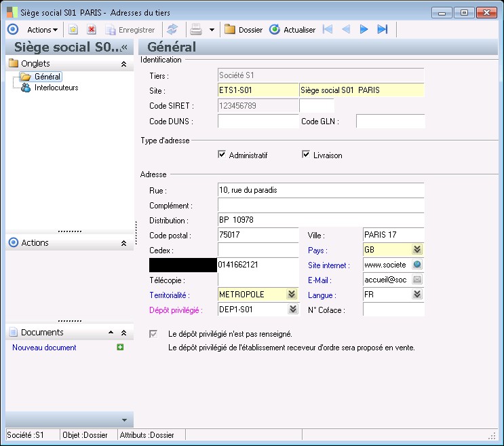The height and width of the screenshot is (446, 504).
Task: Open the Langue dropdown arrow
Action: coord(417,295)
